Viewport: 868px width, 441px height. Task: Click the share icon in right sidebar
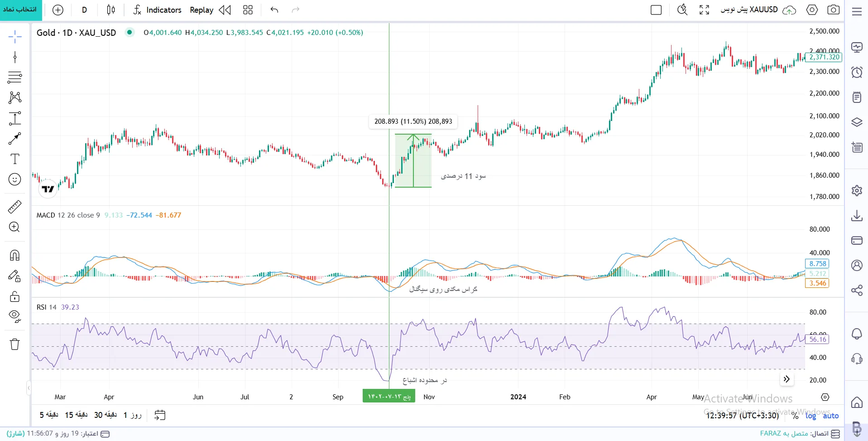coord(857,291)
